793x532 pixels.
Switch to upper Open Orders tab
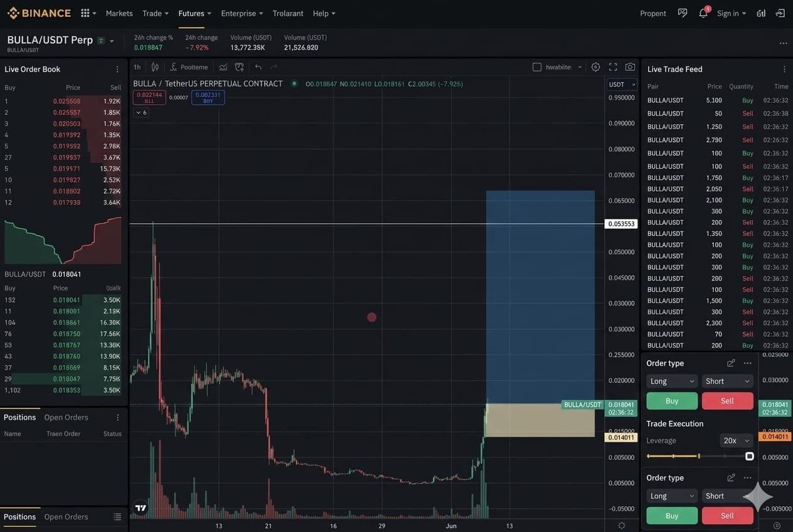coord(66,417)
